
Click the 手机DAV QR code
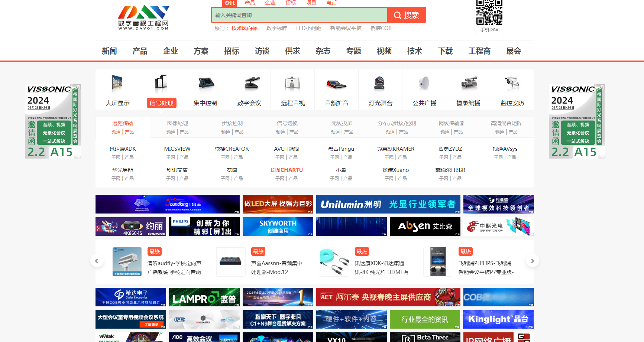point(489,13)
